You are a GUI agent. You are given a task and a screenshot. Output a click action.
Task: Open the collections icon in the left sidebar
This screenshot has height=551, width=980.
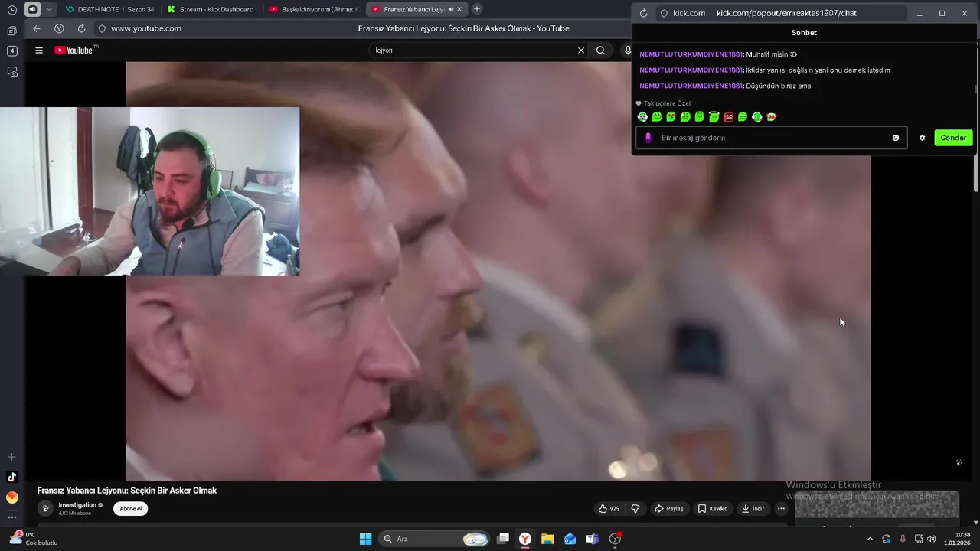pos(11,31)
